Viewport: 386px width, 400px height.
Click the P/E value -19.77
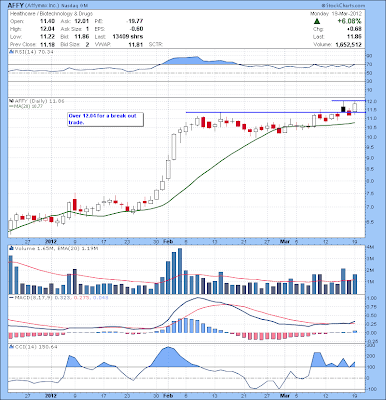(x=135, y=21)
